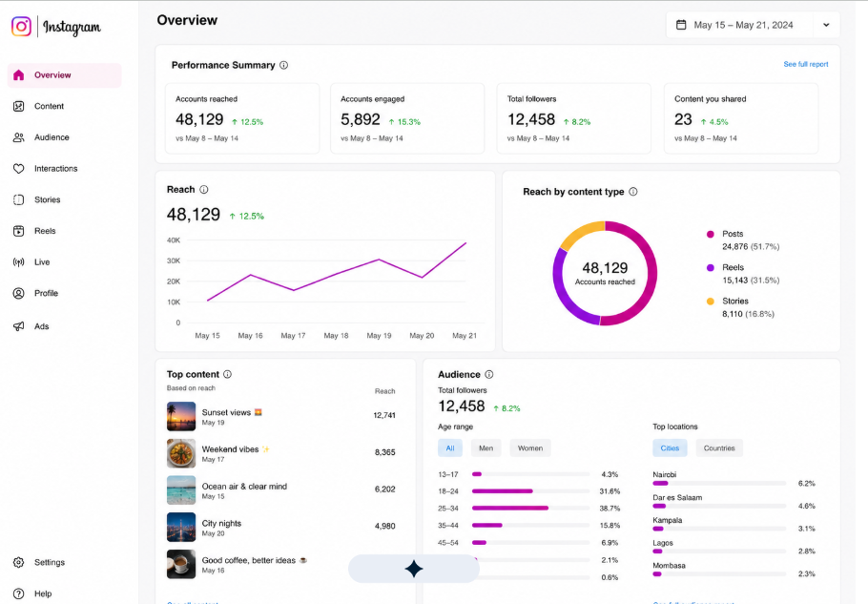This screenshot has width=868, height=604.
Task: Open the Sunset views post thumbnail
Action: click(181, 416)
